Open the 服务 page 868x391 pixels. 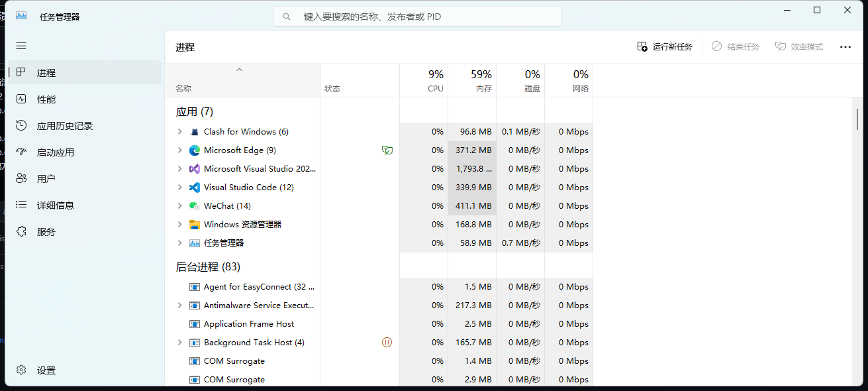tap(85, 231)
